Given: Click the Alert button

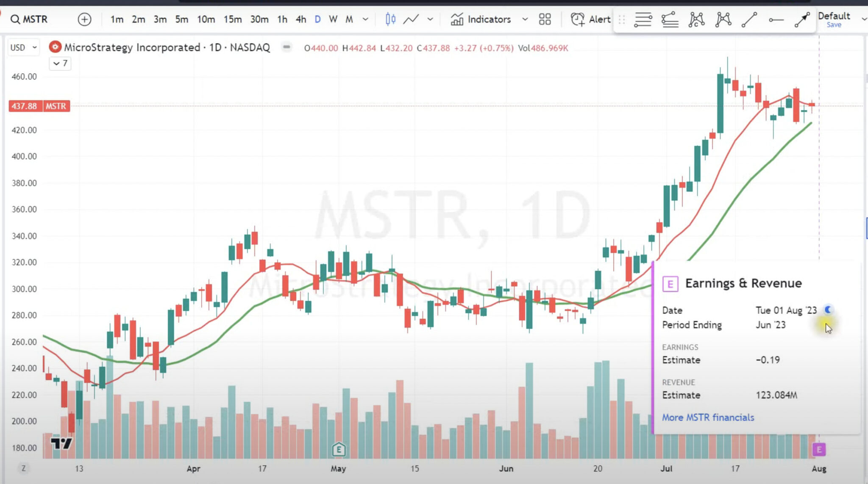Looking at the screenshot, I should pyautogui.click(x=590, y=19).
